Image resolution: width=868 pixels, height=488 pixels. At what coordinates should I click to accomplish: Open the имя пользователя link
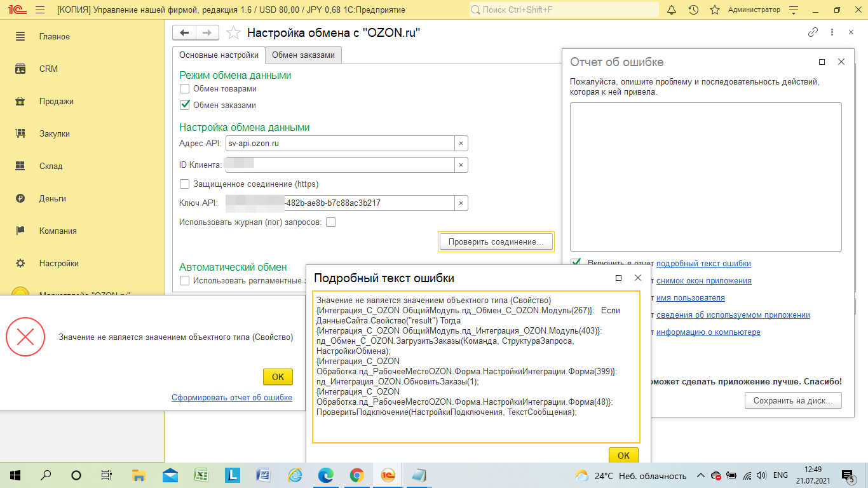(691, 298)
